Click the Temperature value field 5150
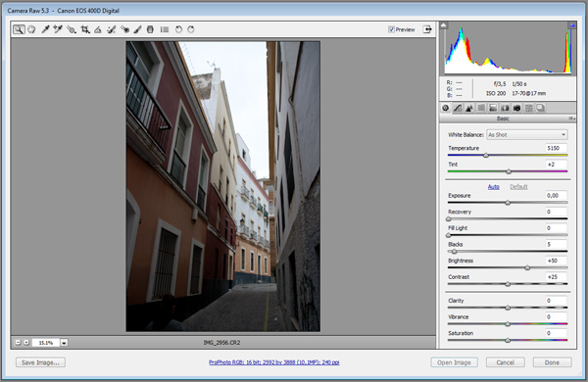Image resolution: width=588 pixels, height=382 pixels. [x=556, y=148]
